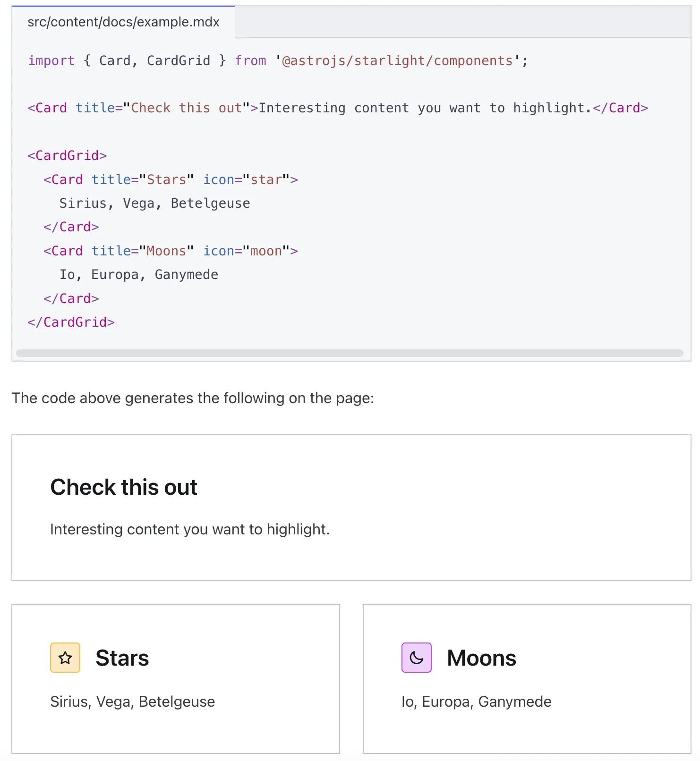Click the title="Stars" attribute in code
This screenshot has width=700, height=761.
pyautogui.click(x=143, y=180)
